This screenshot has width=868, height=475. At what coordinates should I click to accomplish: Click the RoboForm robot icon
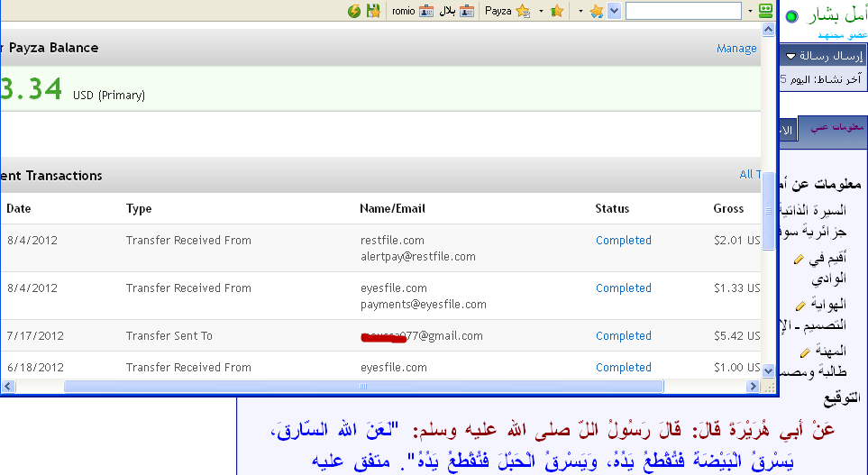point(765,11)
